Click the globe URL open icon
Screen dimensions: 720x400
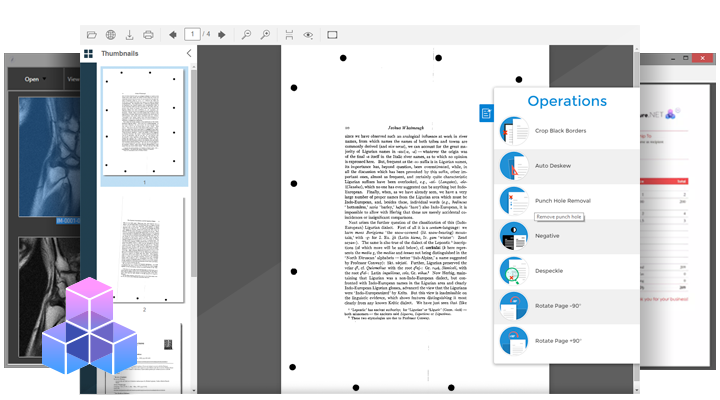111,35
